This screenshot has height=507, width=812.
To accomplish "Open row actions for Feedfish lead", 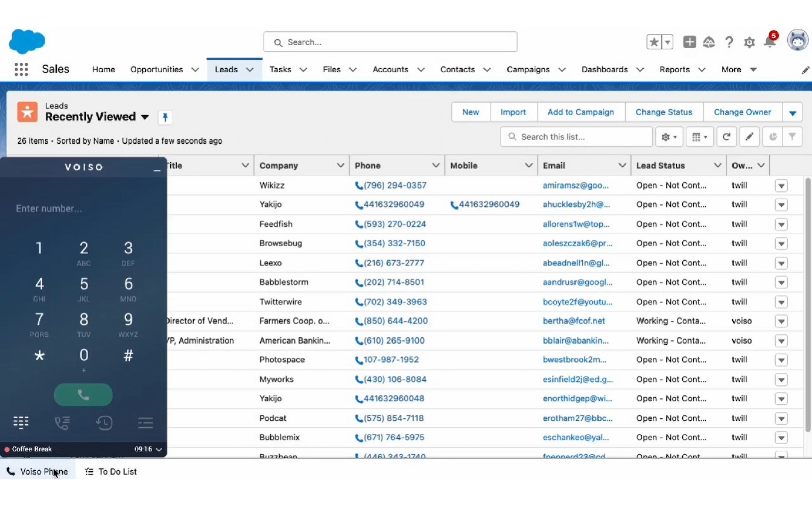I will coord(781,224).
